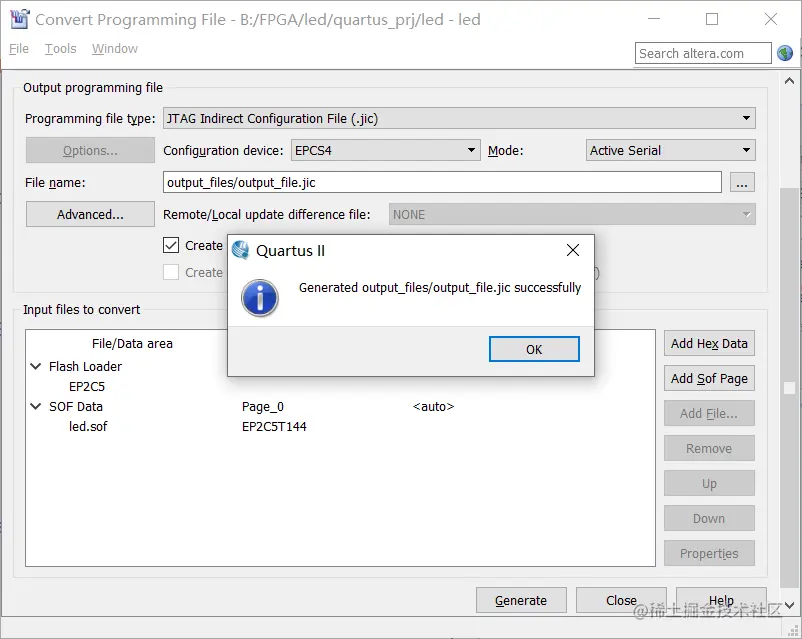
Task: Click the scrollbar up arrow
Action: (x=789, y=81)
